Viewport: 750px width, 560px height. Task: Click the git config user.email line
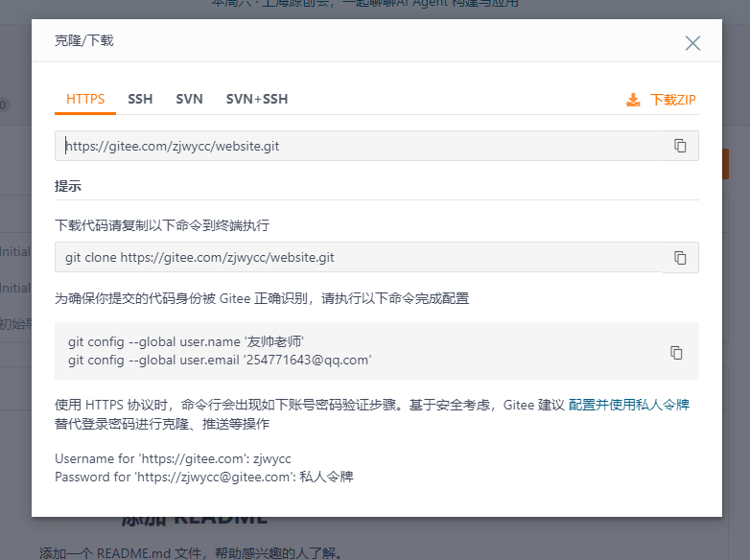(220, 360)
